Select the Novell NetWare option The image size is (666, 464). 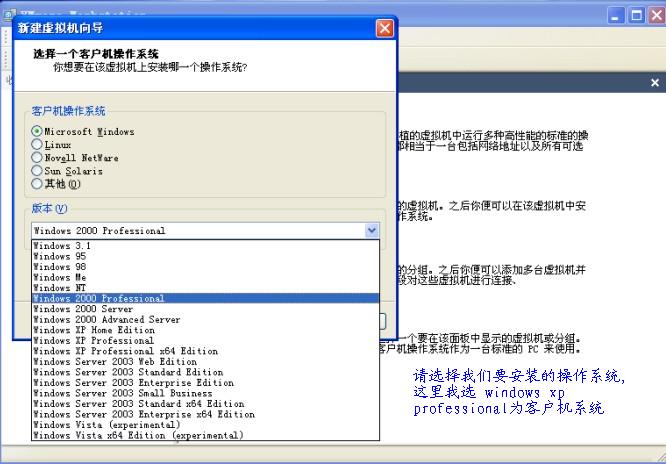(x=37, y=157)
